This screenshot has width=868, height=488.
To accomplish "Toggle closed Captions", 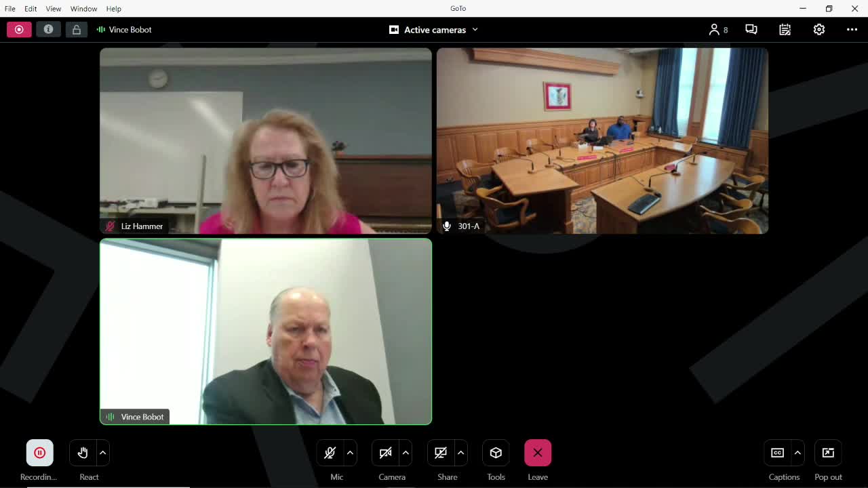I will [x=778, y=453].
